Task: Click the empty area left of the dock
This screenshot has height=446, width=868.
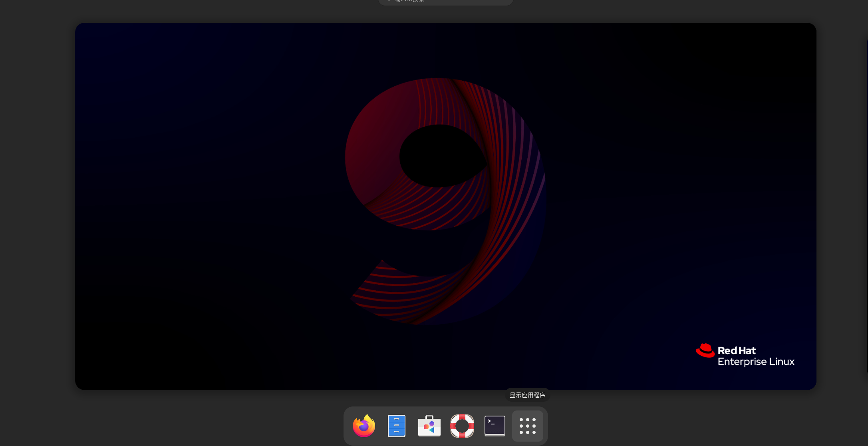Action: pyautogui.click(x=200, y=426)
